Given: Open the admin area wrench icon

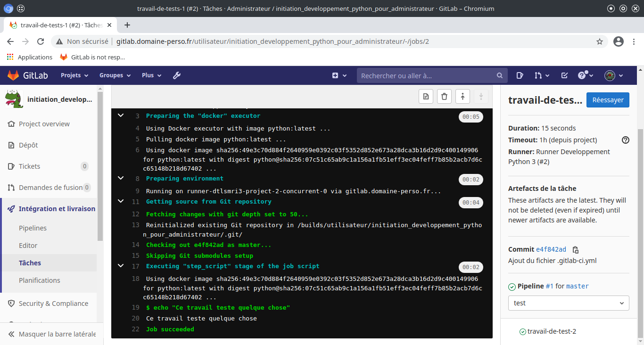Looking at the screenshot, I should [x=177, y=75].
